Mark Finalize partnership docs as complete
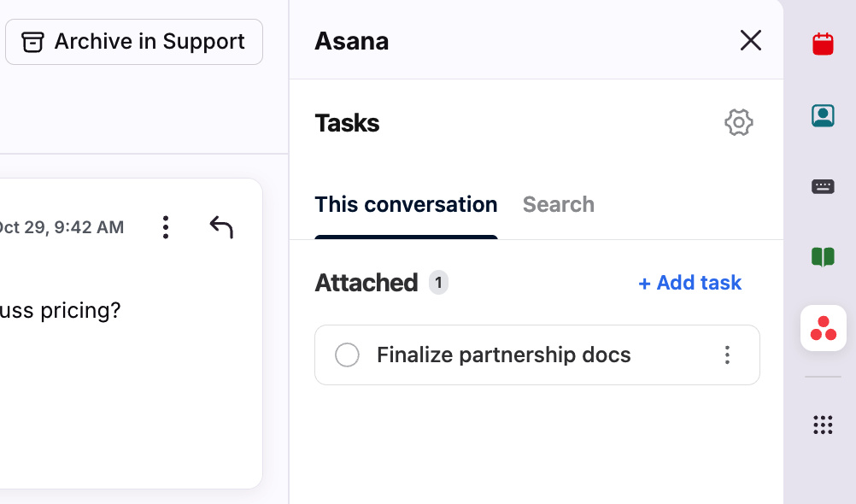 pos(347,355)
